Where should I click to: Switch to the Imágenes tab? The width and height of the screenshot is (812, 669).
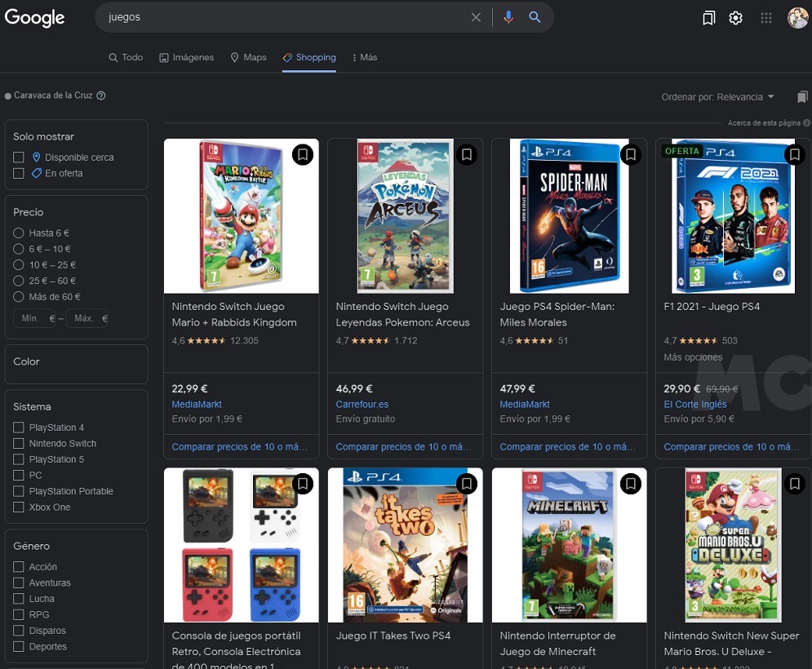pos(186,58)
